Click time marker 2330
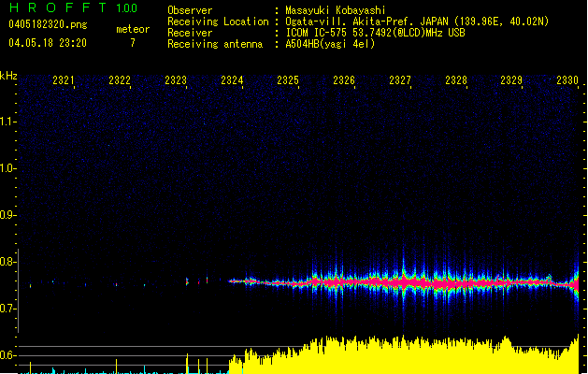Image resolution: width=588 pixels, height=374 pixels. (x=567, y=80)
